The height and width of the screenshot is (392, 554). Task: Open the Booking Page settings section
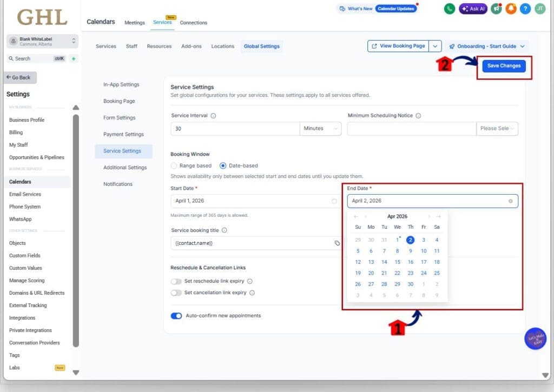[119, 101]
